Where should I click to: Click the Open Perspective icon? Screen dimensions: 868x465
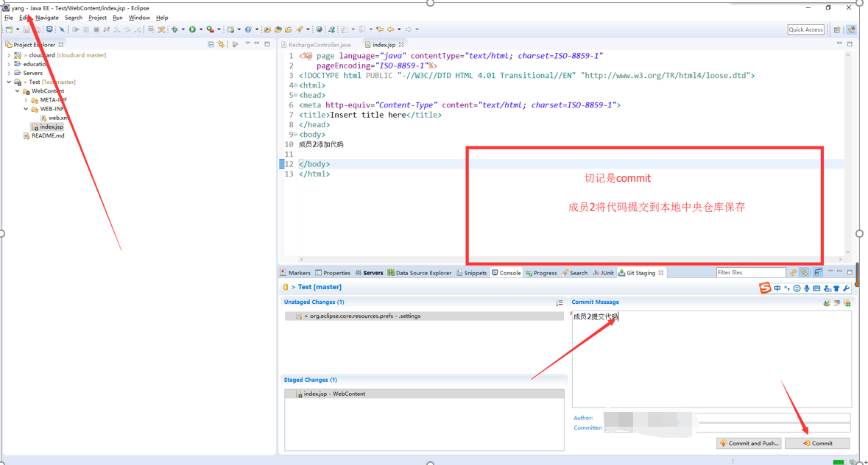[837, 30]
